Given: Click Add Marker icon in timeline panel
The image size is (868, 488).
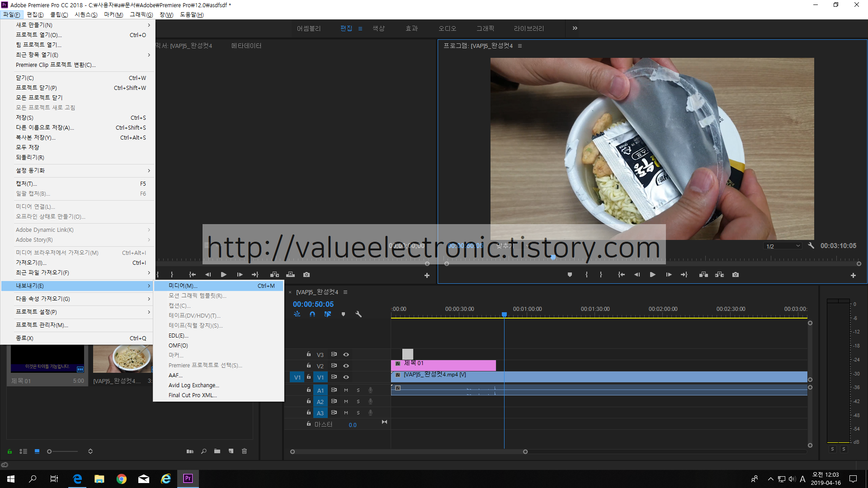Looking at the screenshot, I should coord(343,314).
